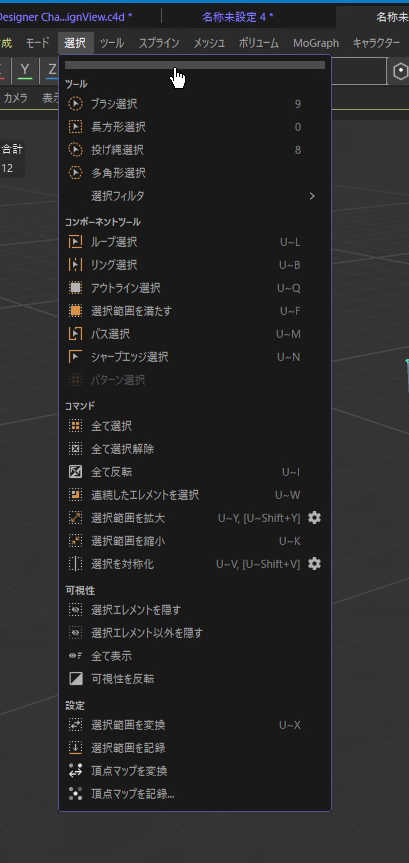The width and height of the screenshot is (409, 863).
Task: Open the メッシュ menu
Action: (x=209, y=43)
